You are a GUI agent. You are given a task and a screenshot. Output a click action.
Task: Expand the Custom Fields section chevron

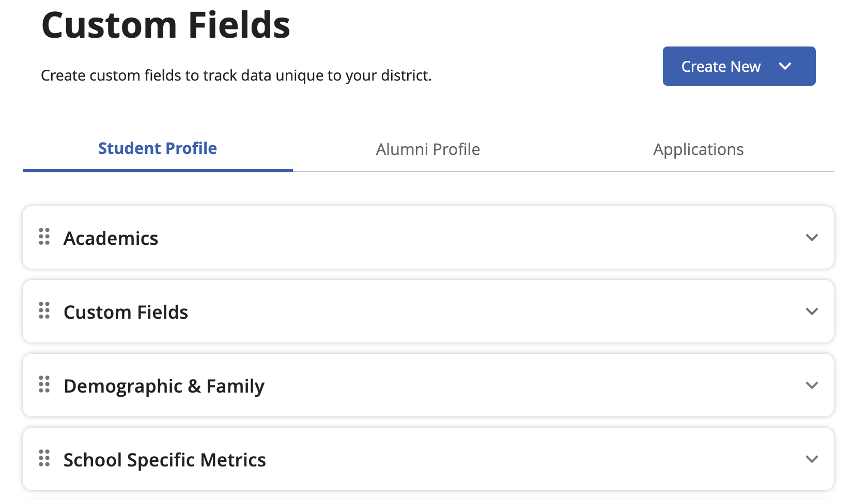point(812,311)
